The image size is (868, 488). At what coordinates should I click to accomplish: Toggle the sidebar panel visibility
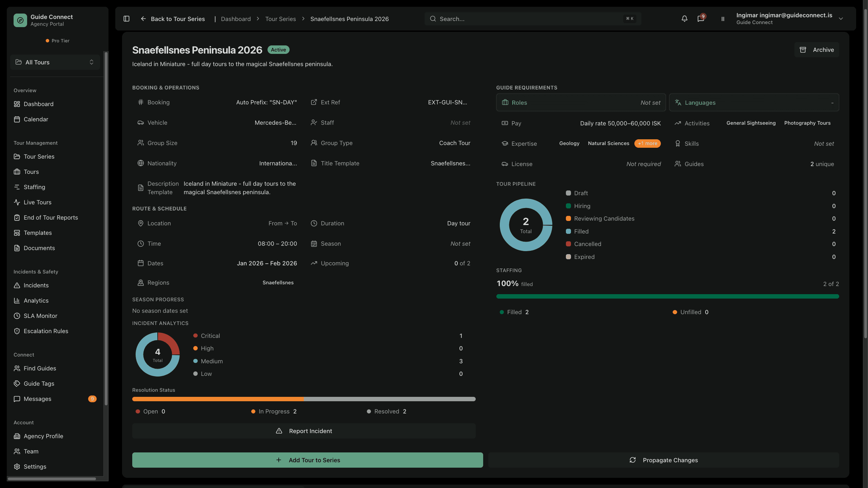tap(126, 19)
